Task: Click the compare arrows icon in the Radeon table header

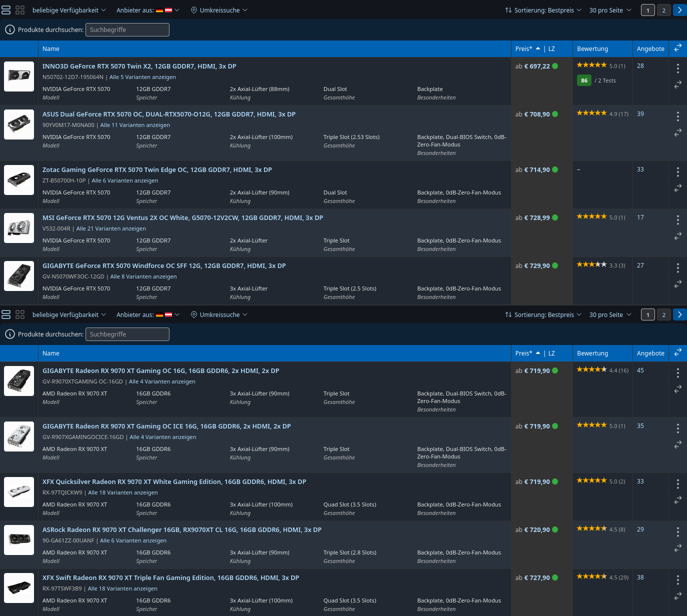Action: tap(678, 352)
